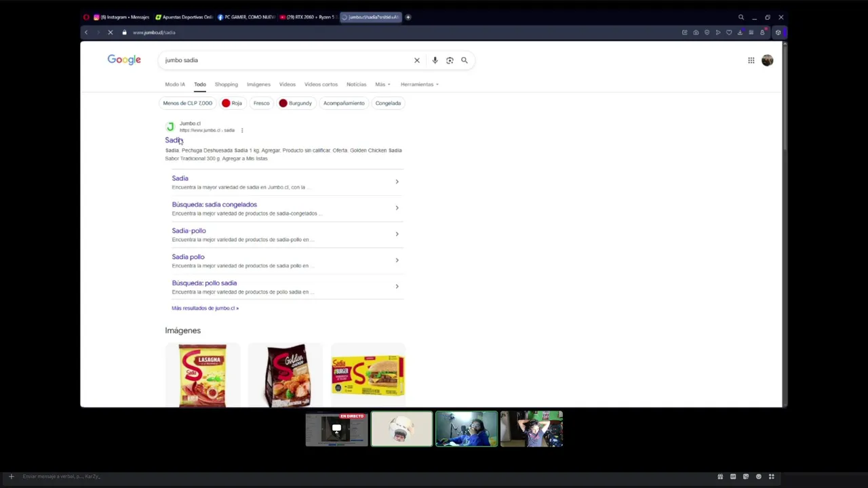Switch to the Instagram Mensajes browser tab

click(121, 17)
